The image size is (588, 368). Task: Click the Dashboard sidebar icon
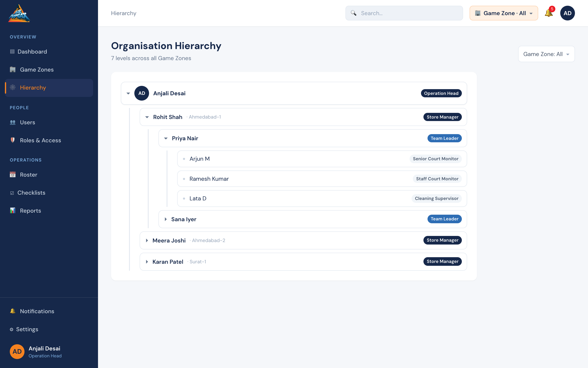(12, 52)
